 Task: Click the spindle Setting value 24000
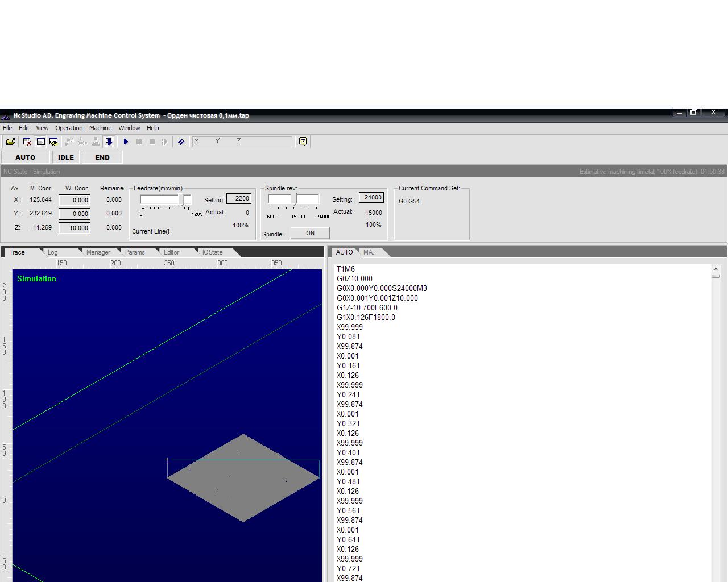tap(371, 198)
